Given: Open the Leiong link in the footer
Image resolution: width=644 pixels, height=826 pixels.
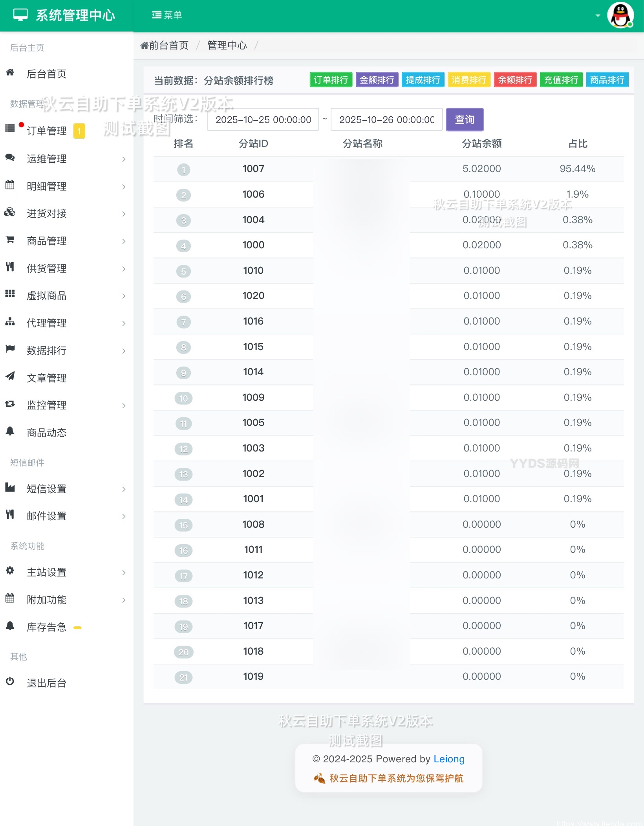Looking at the screenshot, I should pyautogui.click(x=449, y=759).
